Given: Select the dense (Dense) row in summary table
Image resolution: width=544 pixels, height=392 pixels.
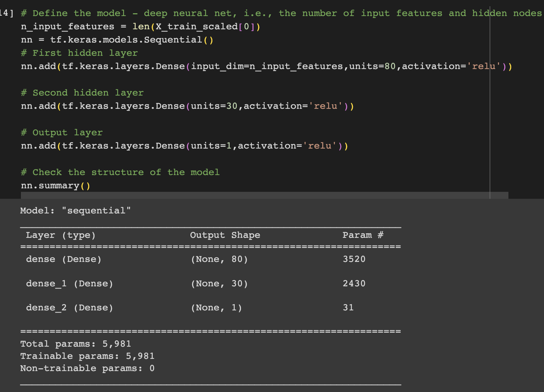Looking at the screenshot, I should [x=63, y=259].
